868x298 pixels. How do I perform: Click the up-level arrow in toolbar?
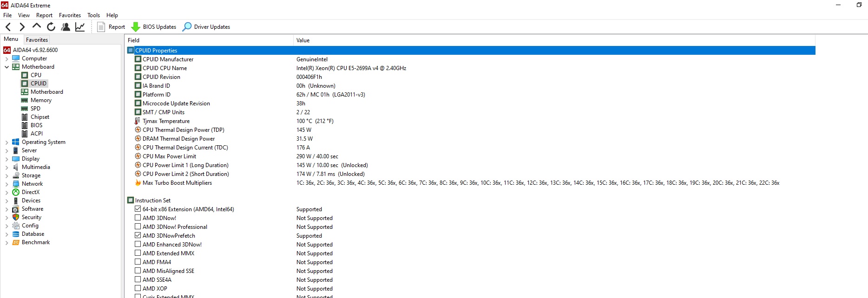pyautogui.click(x=36, y=26)
